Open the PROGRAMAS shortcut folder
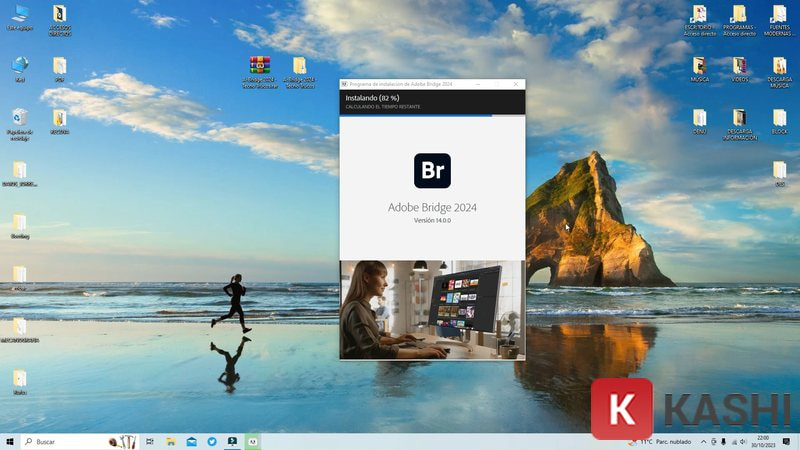Viewport: 800px width, 450px height. 739,20
